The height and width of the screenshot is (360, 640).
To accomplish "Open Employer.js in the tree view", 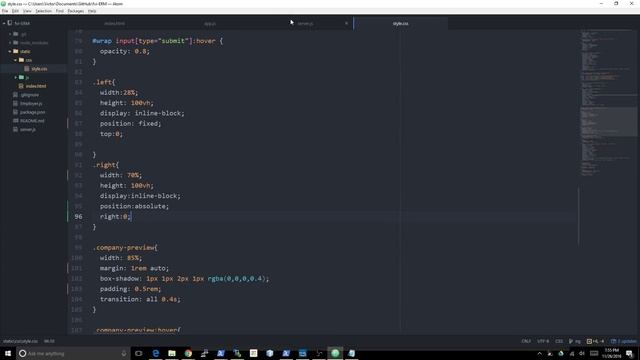I will point(31,103).
